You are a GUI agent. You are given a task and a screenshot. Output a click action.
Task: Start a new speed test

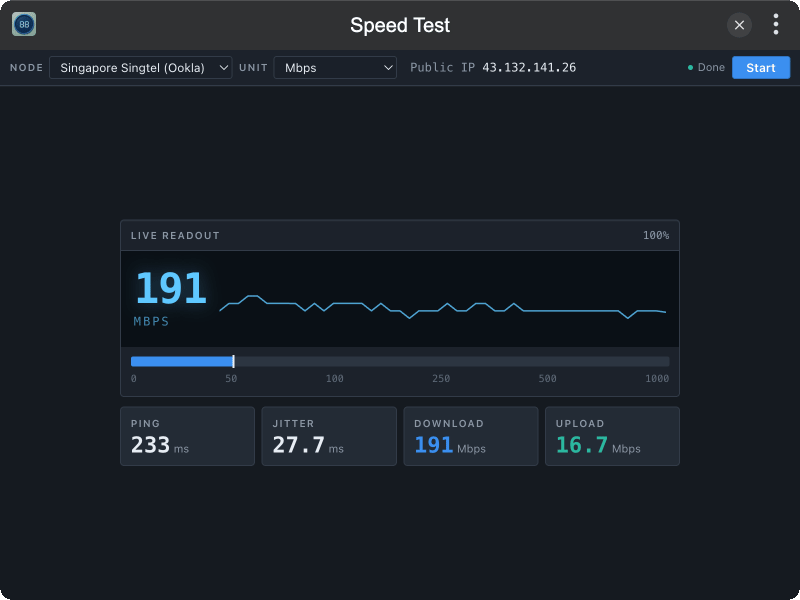761,67
